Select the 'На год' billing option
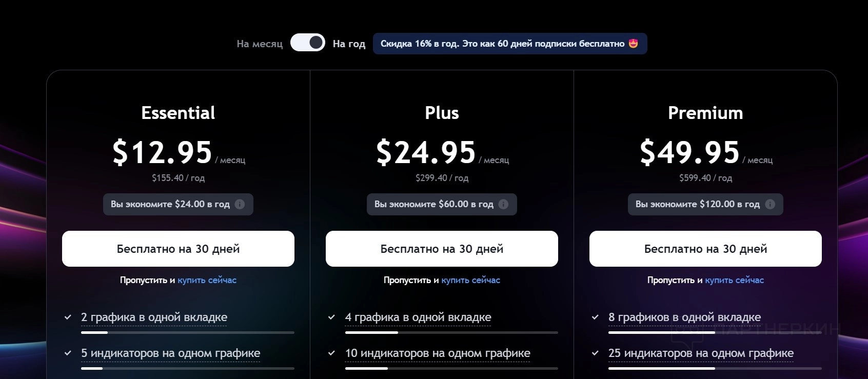This screenshot has width=868, height=379. [x=349, y=44]
